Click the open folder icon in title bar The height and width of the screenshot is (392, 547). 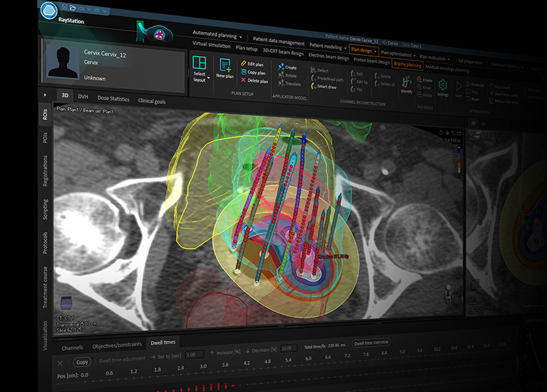tap(73, 8)
